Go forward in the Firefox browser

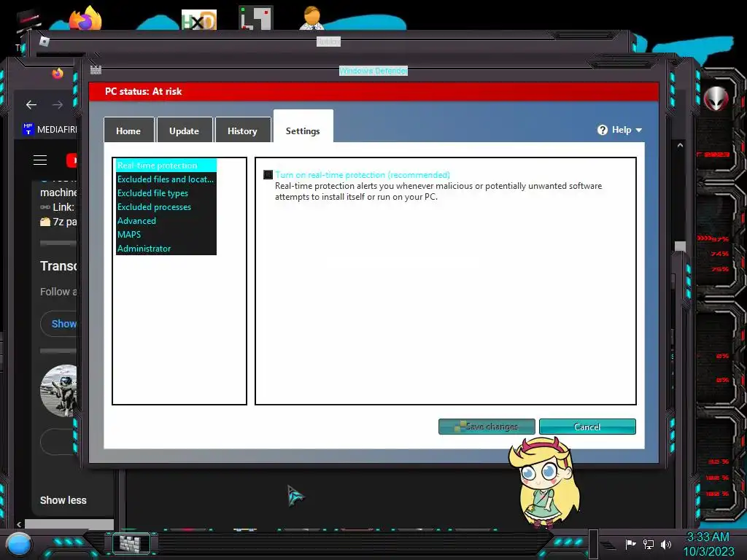point(58,105)
